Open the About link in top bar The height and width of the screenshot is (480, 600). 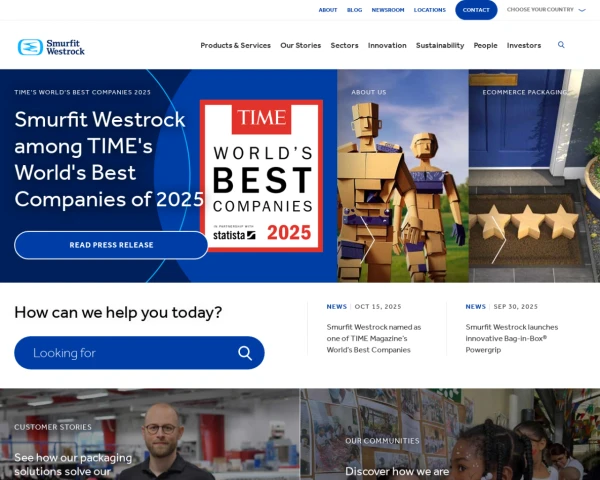click(x=328, y=10)
